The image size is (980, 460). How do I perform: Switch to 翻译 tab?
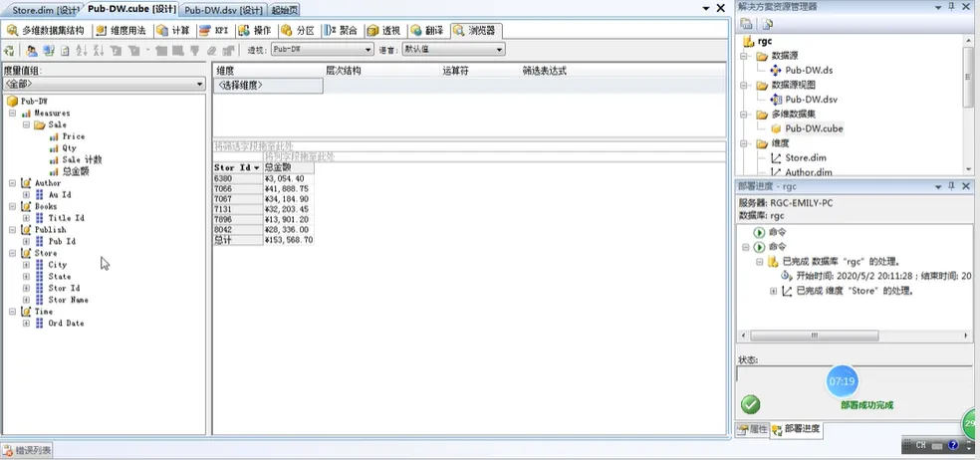point(427,30)
